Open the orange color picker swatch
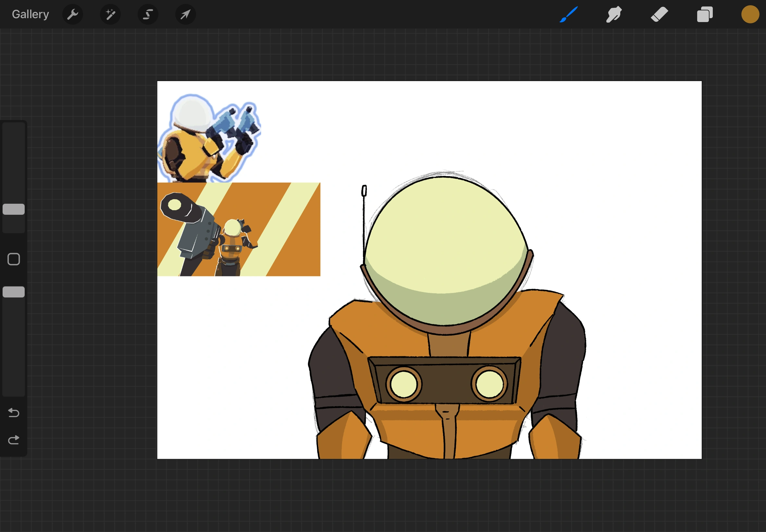766x532 pixels. tap(750, 14)
